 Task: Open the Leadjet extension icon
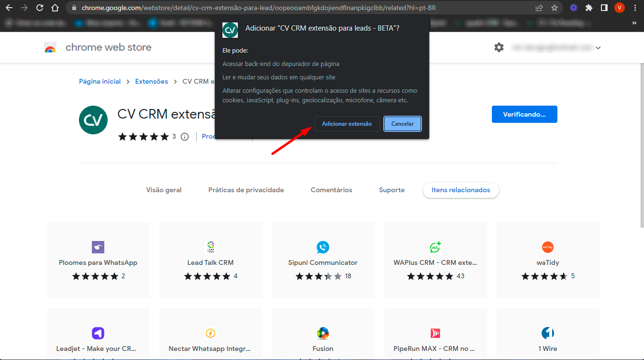[98, 333]
